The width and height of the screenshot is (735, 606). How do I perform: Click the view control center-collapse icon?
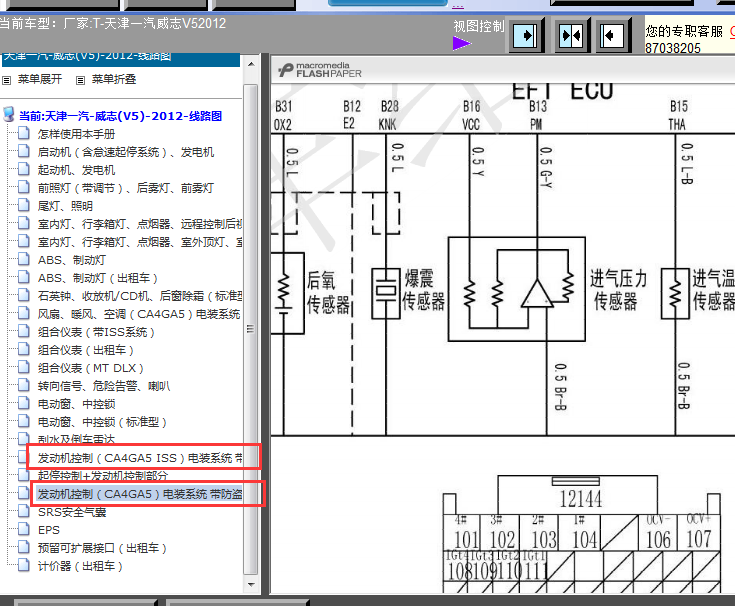click(571, 35)
